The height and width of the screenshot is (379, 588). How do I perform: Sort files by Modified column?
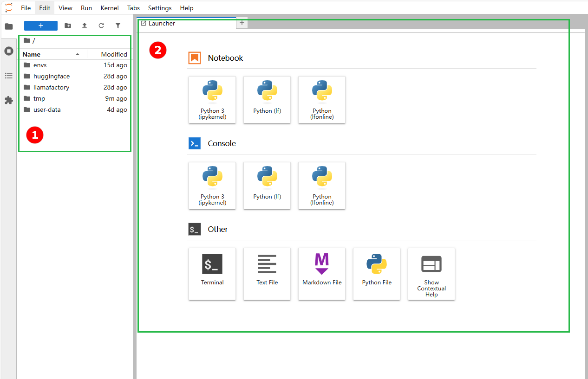pos(114,54)
